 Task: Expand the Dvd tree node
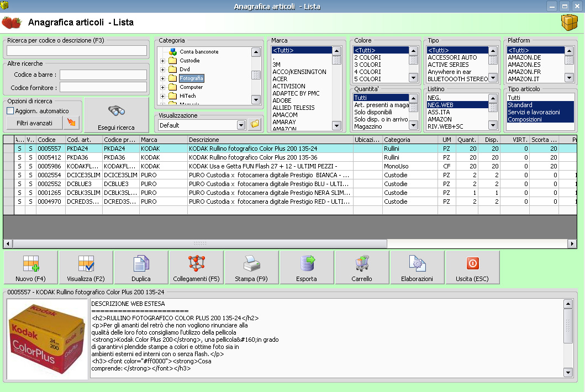pos(162,70)
